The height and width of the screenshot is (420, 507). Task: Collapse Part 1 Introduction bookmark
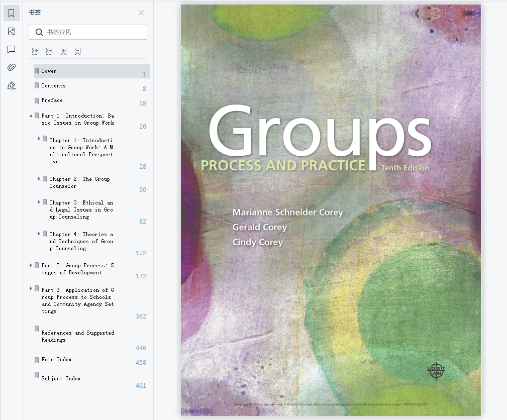pyautogui.click(x=31, y=116)
